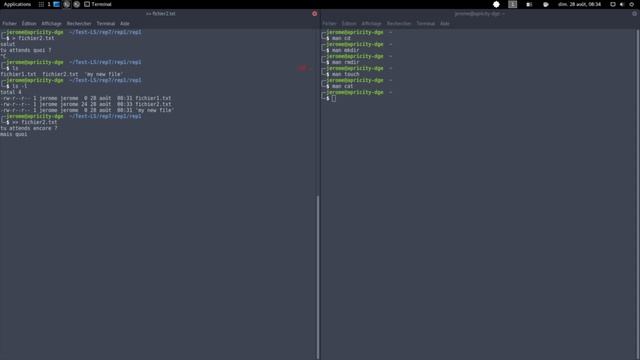The width and height of the screenshot is (640, 360).
Task: Open Rechercher menu in left terminal
Action: pyautogui.click(x=79, y=24)
